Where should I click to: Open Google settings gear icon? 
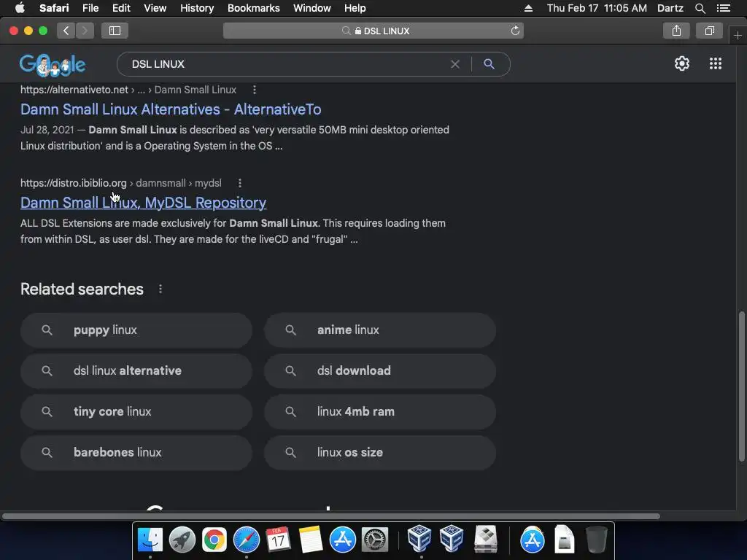pyautogui.click(x=682, y=63)
